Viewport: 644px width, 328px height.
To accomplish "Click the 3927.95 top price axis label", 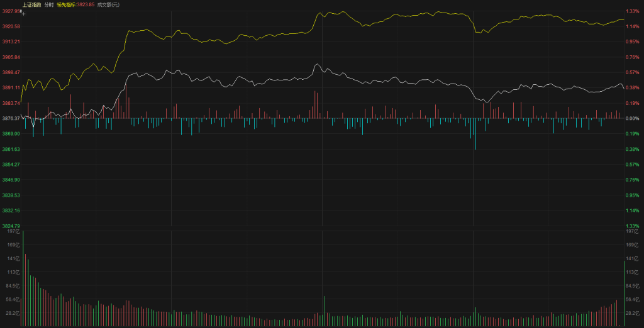I will coord(11,11).
